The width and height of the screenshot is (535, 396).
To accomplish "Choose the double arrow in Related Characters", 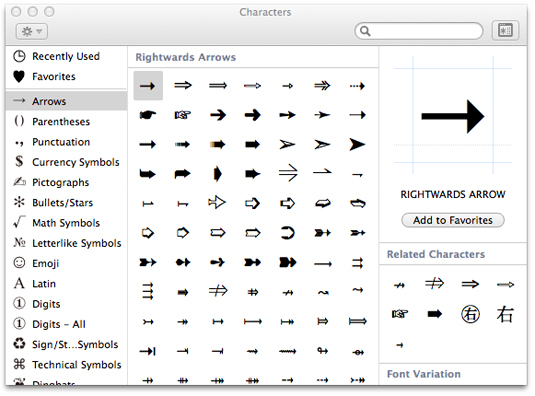I will coord(470,284).
